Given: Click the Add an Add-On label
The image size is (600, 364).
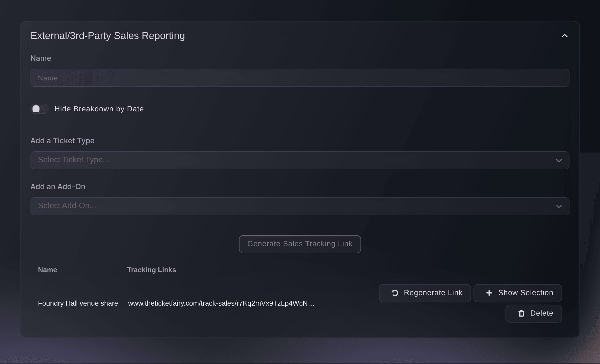Looking at the screenshot, I should pyautogui.click(x=58, y=187).
